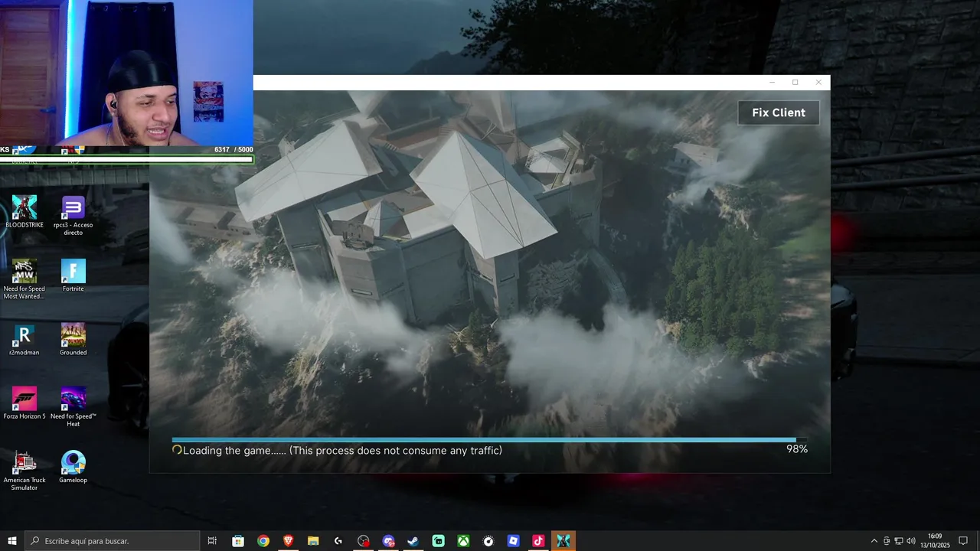
Task: Open File Explorer from taskbar
Action: (313, 541)
